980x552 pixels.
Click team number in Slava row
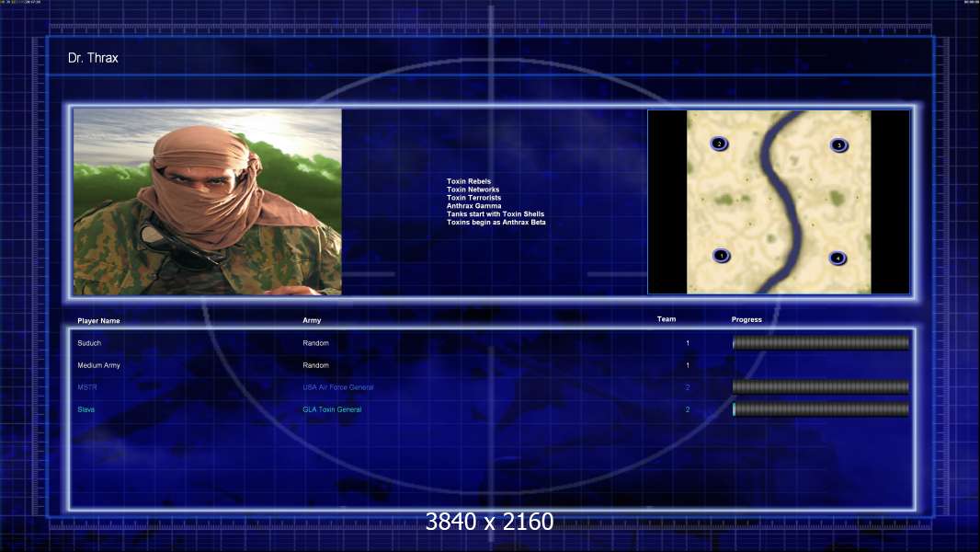[688, 409]
